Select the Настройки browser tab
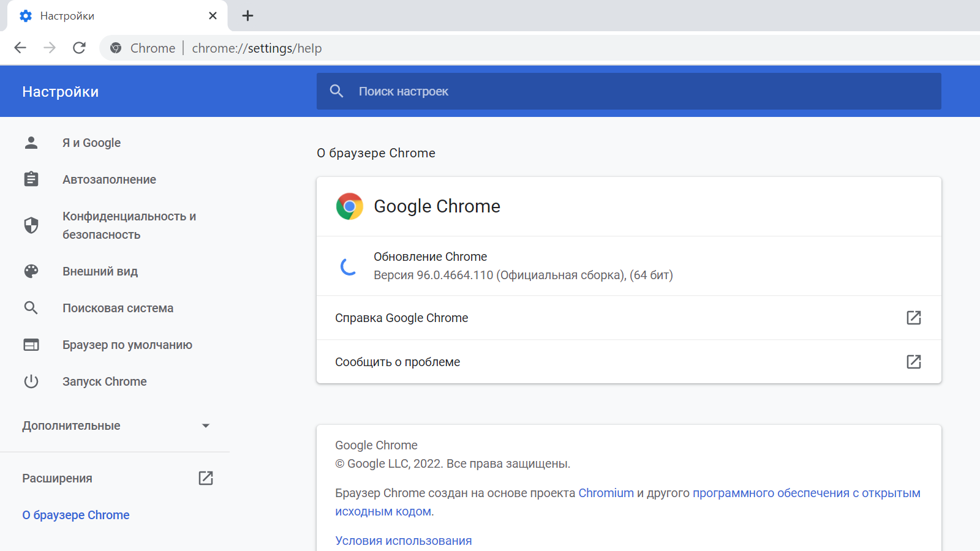Image resolution: width=980 pixels, height=551 pixels. 118,16
